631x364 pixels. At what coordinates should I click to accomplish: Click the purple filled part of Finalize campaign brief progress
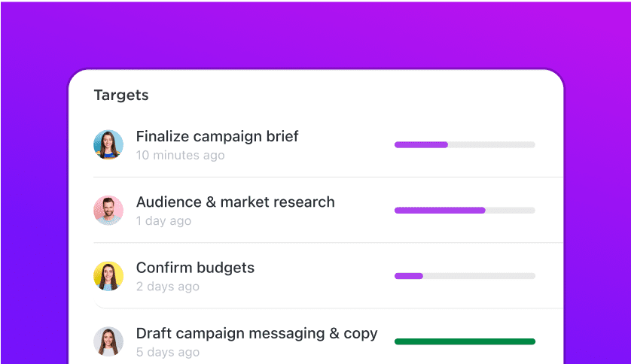[421, 144]
